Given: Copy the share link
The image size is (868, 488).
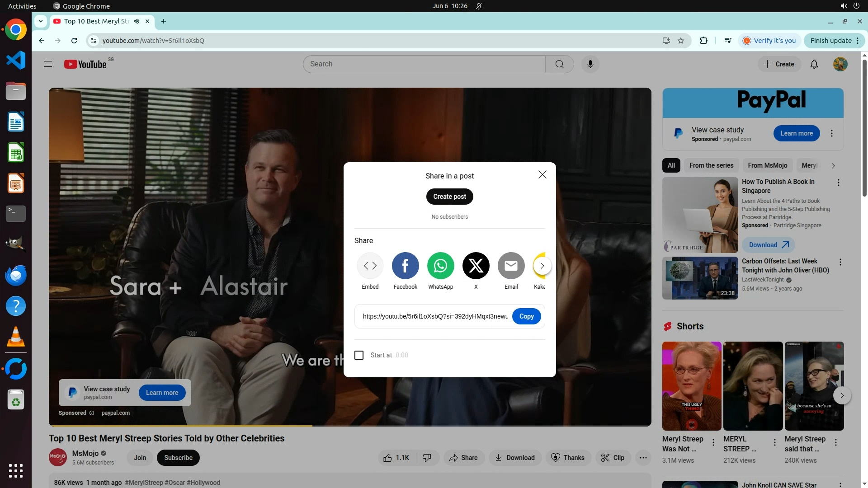Looking at the screenshot, I should pos(526,316).
